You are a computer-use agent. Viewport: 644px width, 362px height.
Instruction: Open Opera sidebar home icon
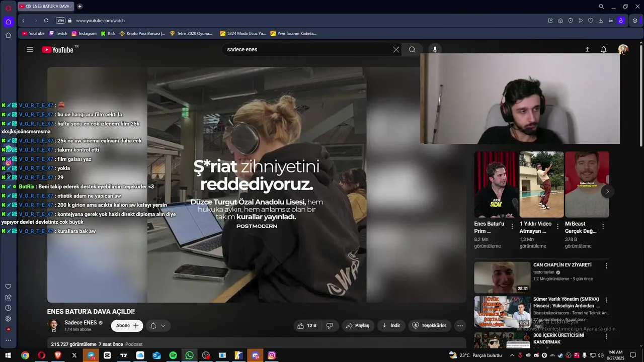click(8, 22)
